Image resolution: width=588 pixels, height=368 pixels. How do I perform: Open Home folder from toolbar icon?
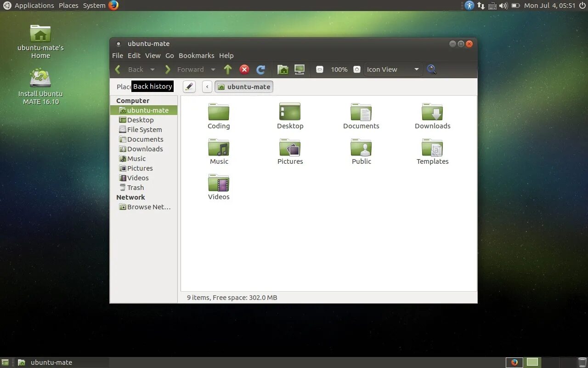point(283,69)
